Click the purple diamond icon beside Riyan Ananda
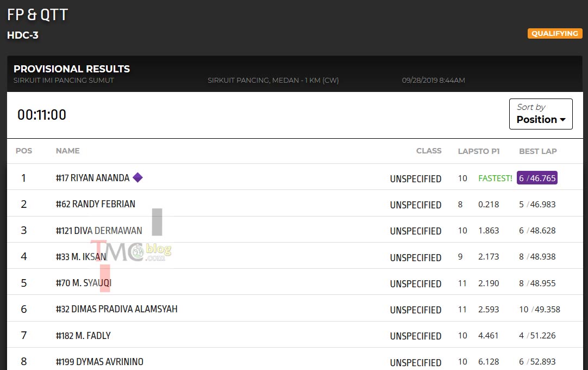This screenshot has height=370, width=588. click(x=137, y=177)
